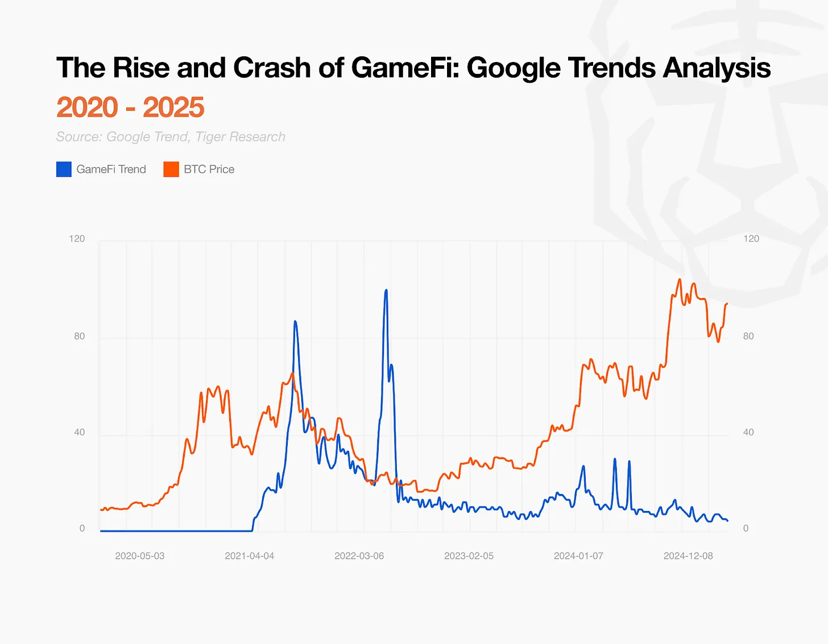Click the orange 2020 - 2025 subtitle
Image resolution: width=828 pixels, height=644 pixels.
click(130, 107)
